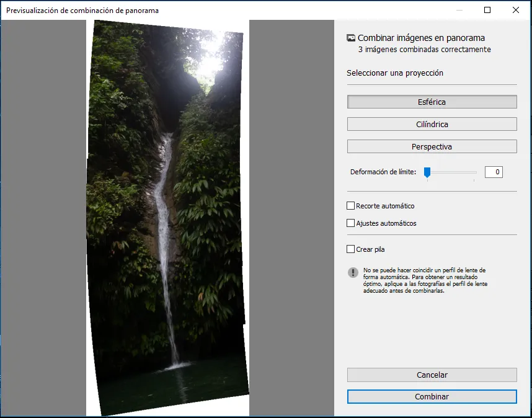Switch to Perspectiva projection
Image resolution: width=532 pixels, height=418 pixels.
tap(432, 146)
